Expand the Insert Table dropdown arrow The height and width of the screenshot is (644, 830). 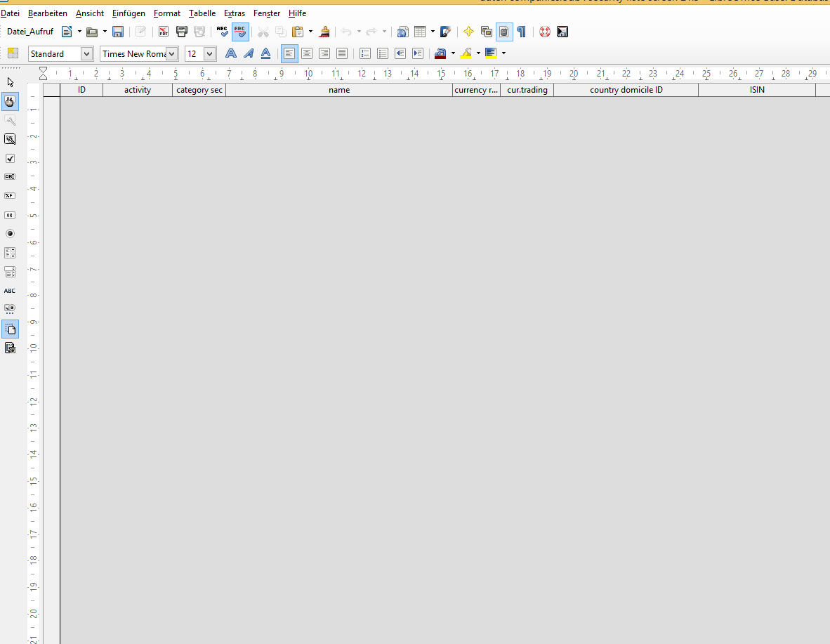[433, 32]
